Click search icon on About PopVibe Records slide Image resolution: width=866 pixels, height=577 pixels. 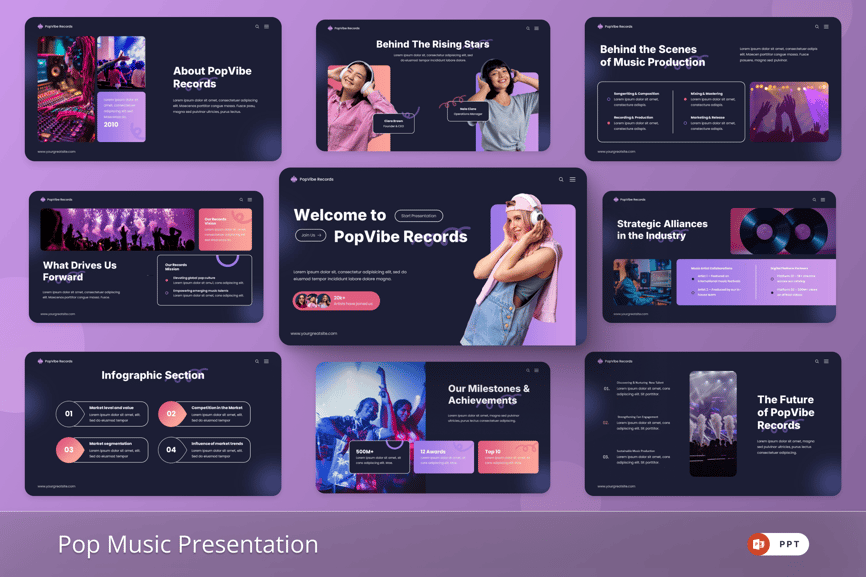(257, 27)
